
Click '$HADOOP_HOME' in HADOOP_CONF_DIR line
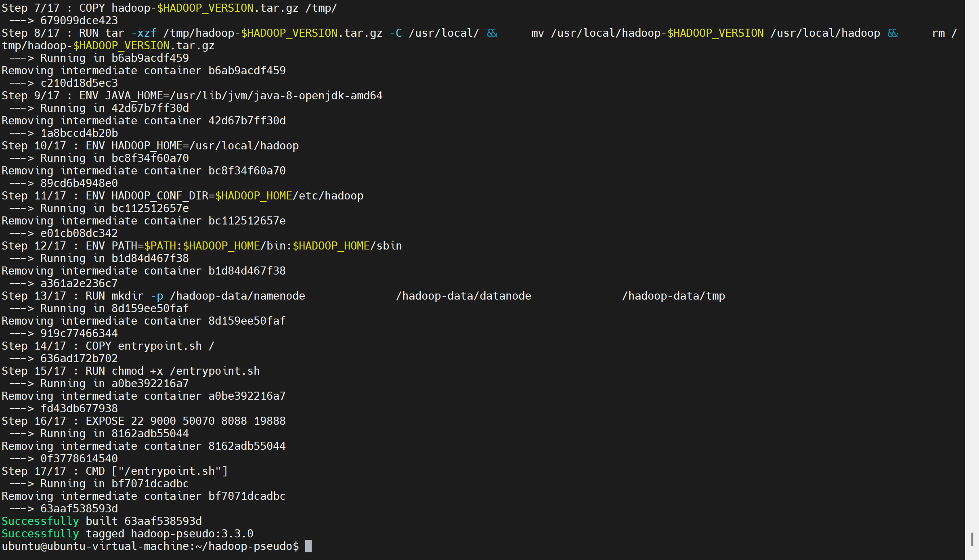point(254,196)
